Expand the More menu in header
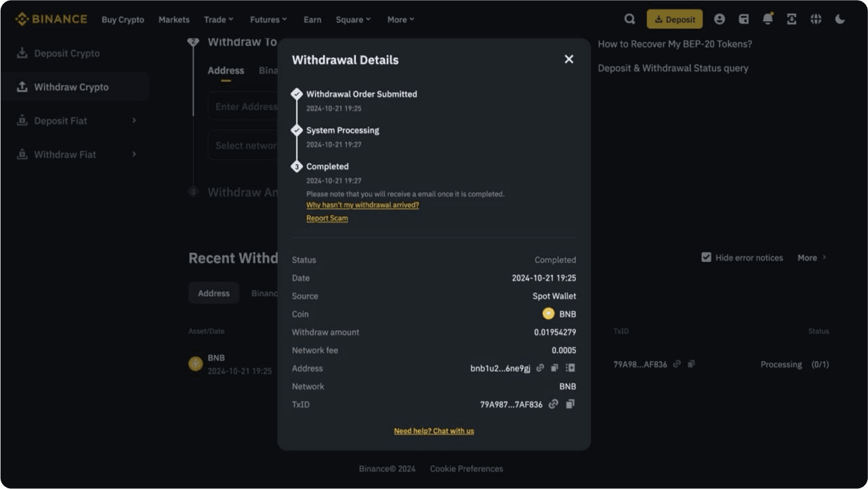Screen dimensions: 868x489 tap(401, 20)
